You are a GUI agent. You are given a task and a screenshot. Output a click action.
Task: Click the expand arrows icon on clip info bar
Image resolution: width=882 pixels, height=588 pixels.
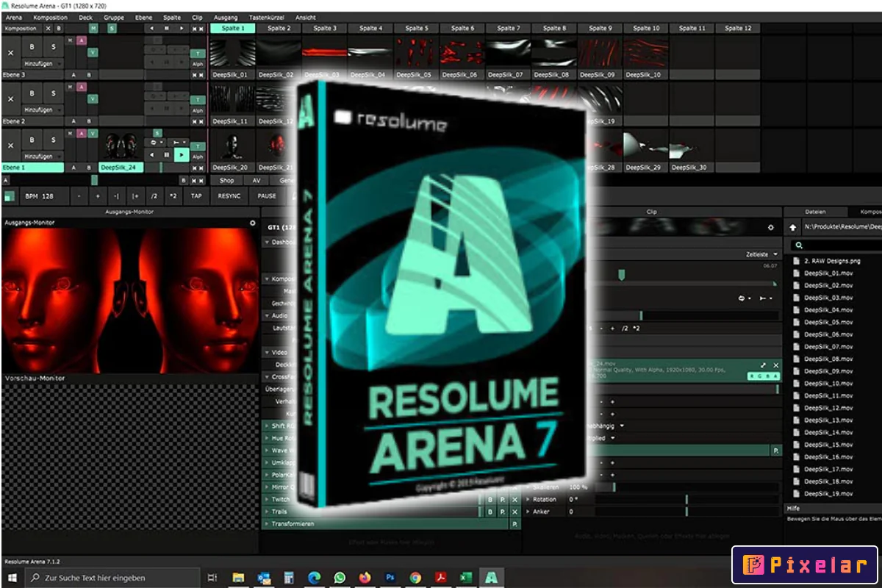pyautogui.click(x=763, y=365)
